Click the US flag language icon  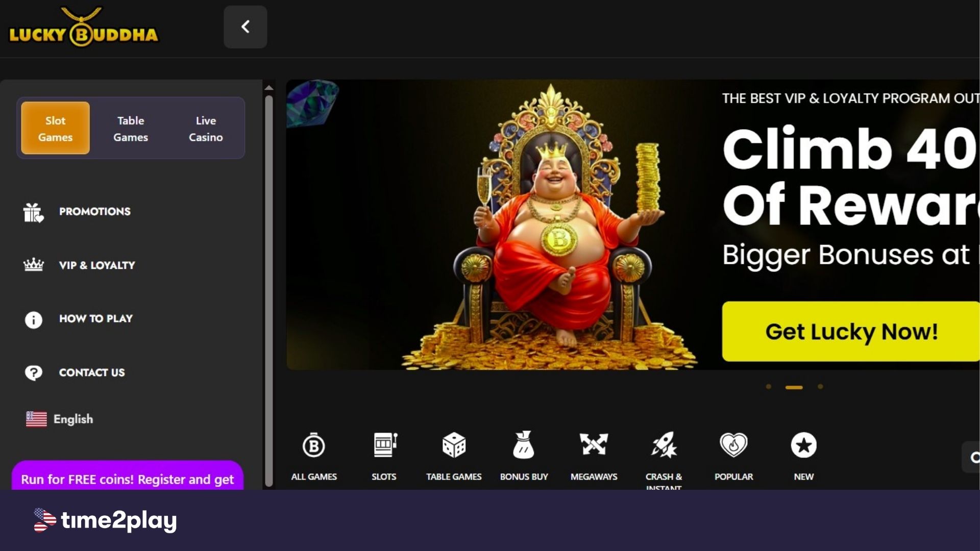[36, 419]
